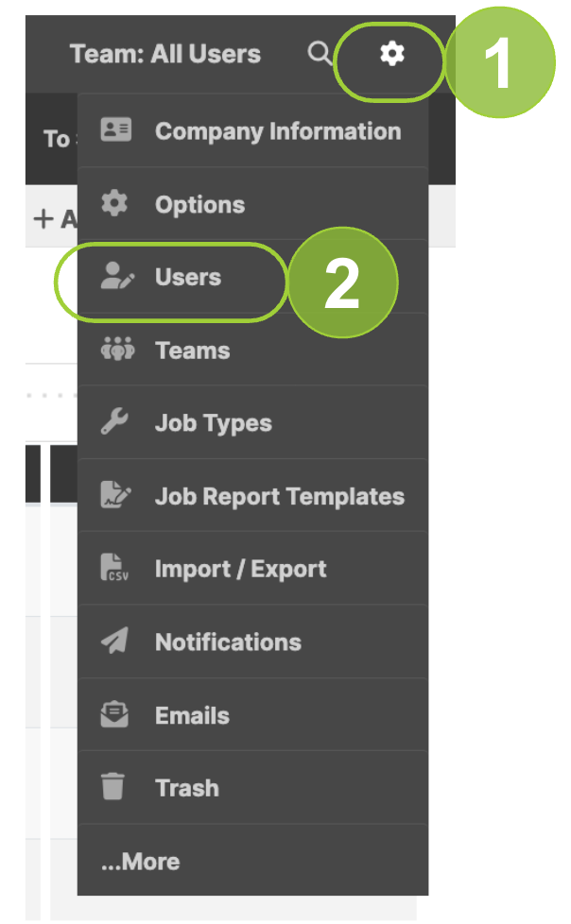Click the Import / Export CSV icon
This screenshot has height=924, width=571.
(114, 568)
